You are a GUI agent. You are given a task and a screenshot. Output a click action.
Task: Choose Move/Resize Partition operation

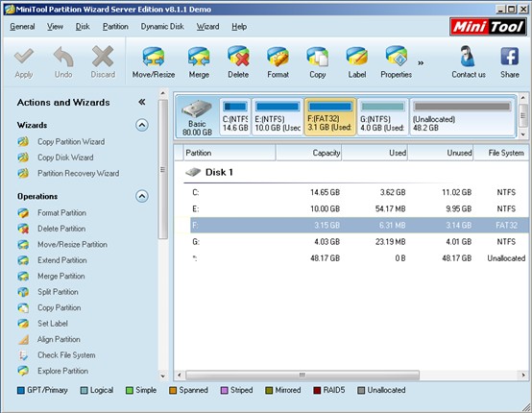click(x=72, y=244)
